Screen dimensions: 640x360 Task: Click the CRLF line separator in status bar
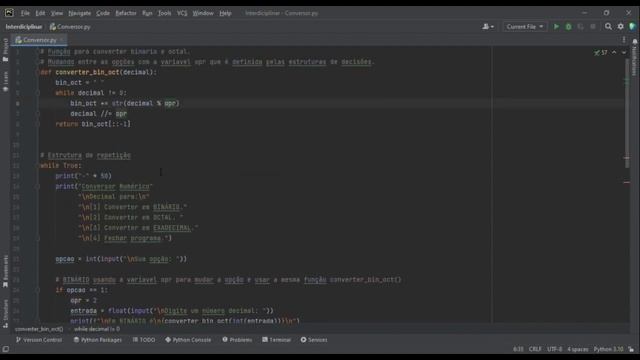tap(535, 349)
